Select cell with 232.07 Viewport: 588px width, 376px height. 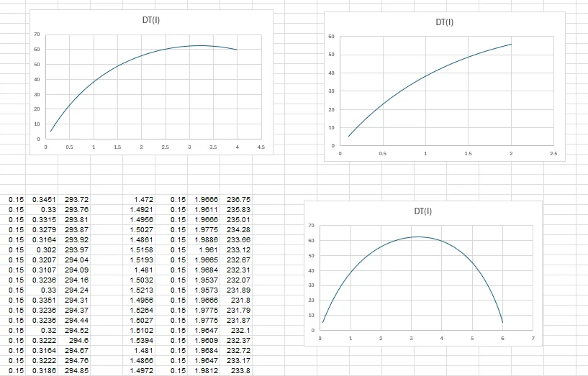[236, 280]
